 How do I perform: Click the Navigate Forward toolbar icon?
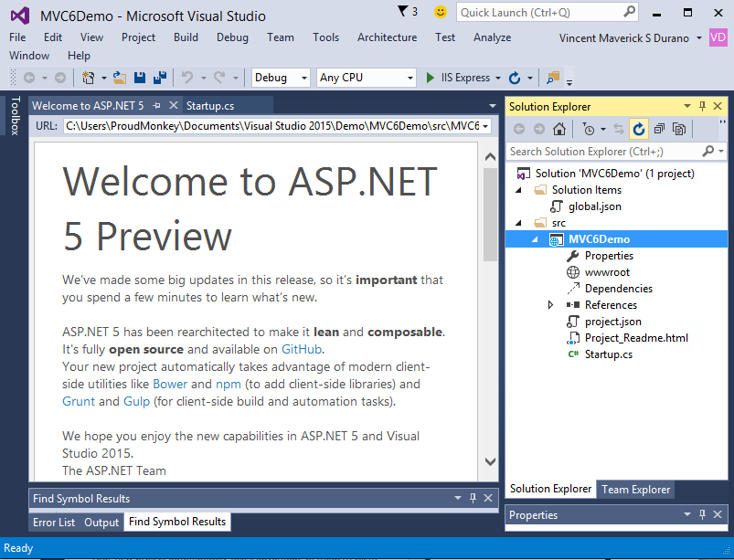click(60, 78)
